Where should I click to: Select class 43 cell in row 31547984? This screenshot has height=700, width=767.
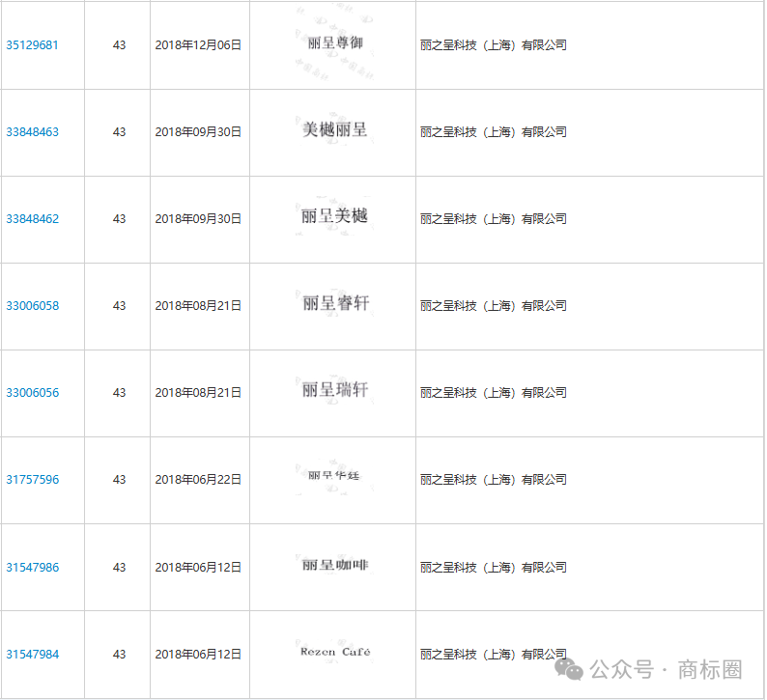(120, 655)
